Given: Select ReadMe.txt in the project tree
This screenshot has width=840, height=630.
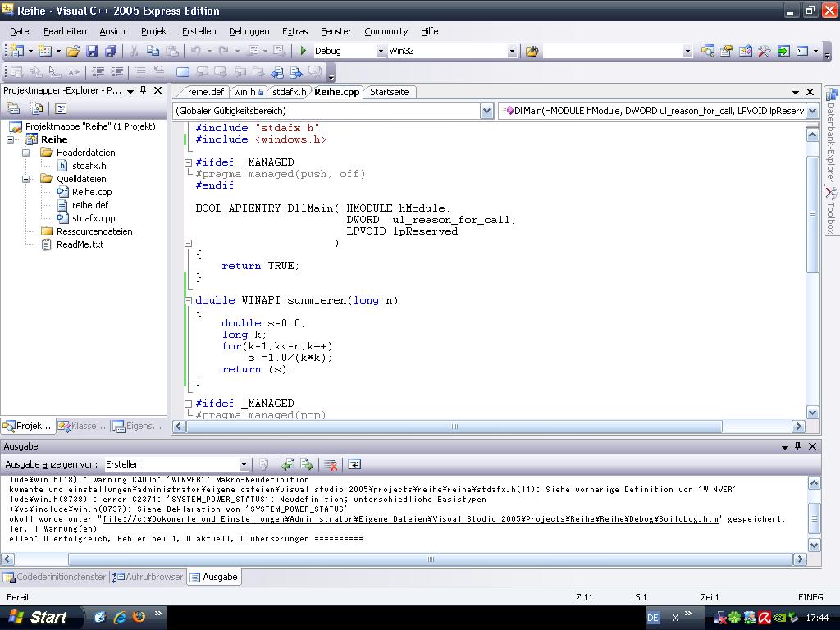Looking at the screenshot, I should (x=80, y=244).
